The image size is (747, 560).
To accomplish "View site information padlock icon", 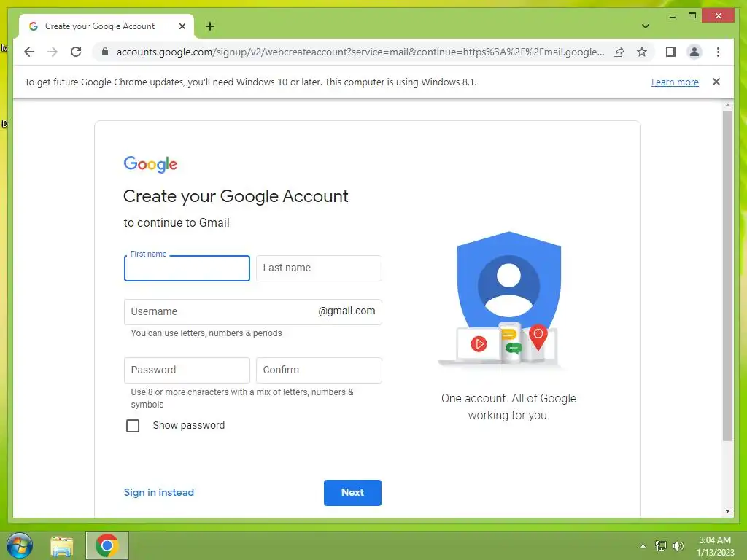I will (x=105, y=52).
